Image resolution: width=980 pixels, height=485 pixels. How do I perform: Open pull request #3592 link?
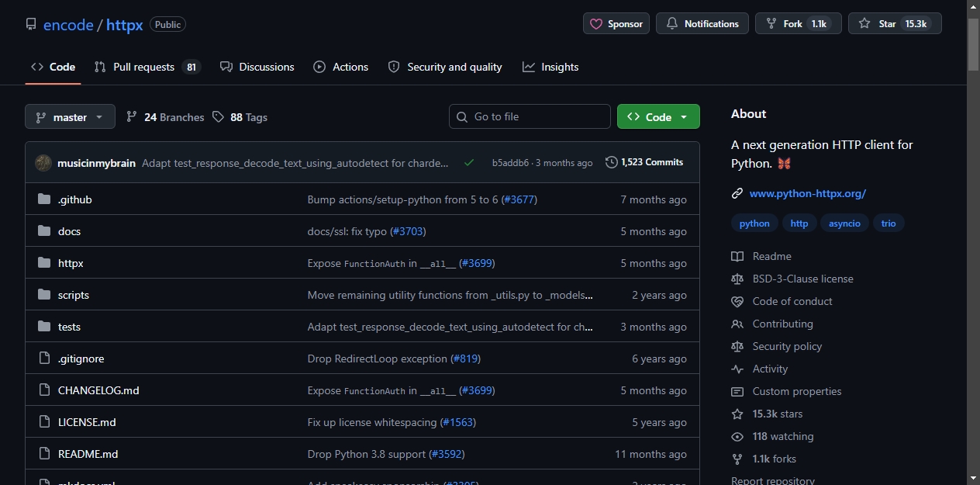447,454
